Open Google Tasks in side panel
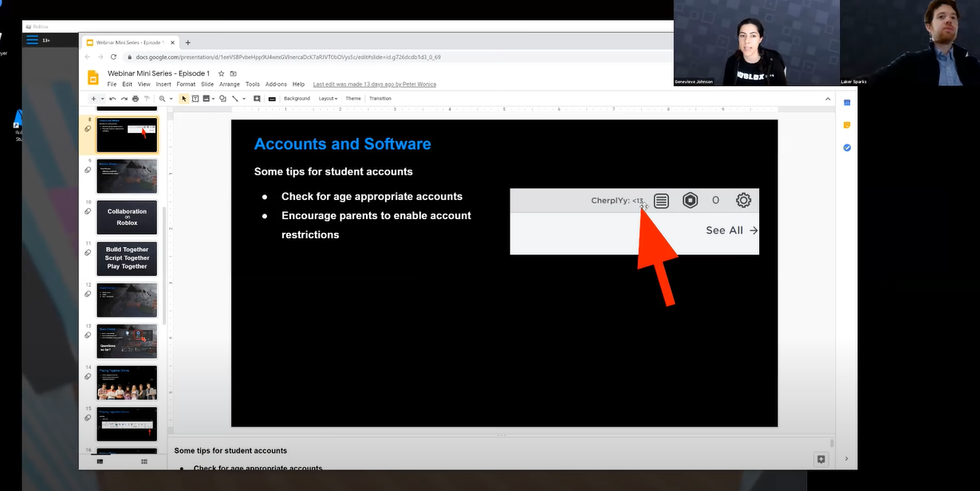Viewport: 980px width, 491px height. (x=847, y=147)
